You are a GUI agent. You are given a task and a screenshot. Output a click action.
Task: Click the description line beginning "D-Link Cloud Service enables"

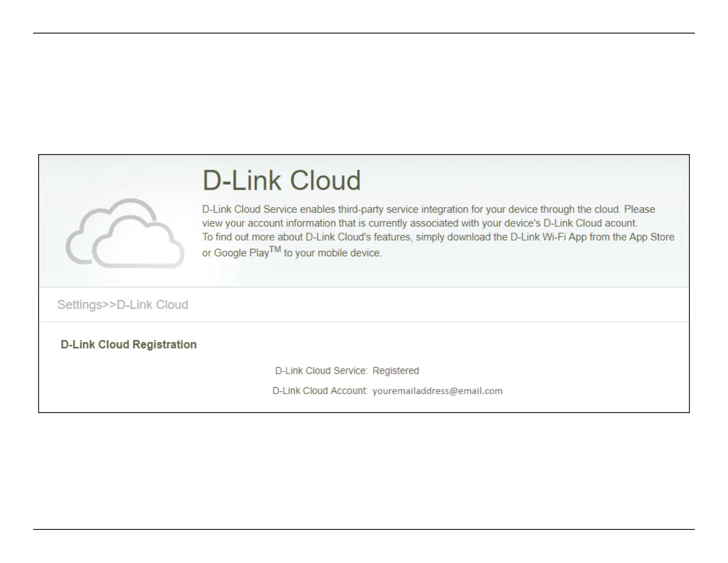tap(428, 209)
